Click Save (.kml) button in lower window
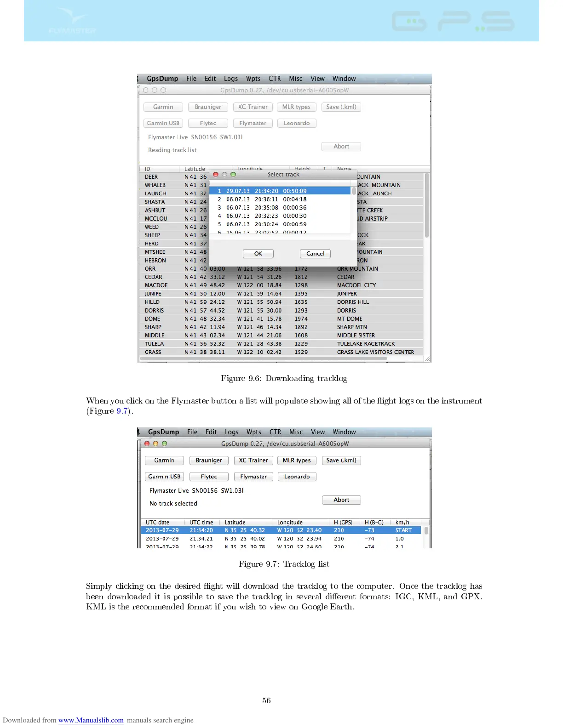 pos(341,461)
